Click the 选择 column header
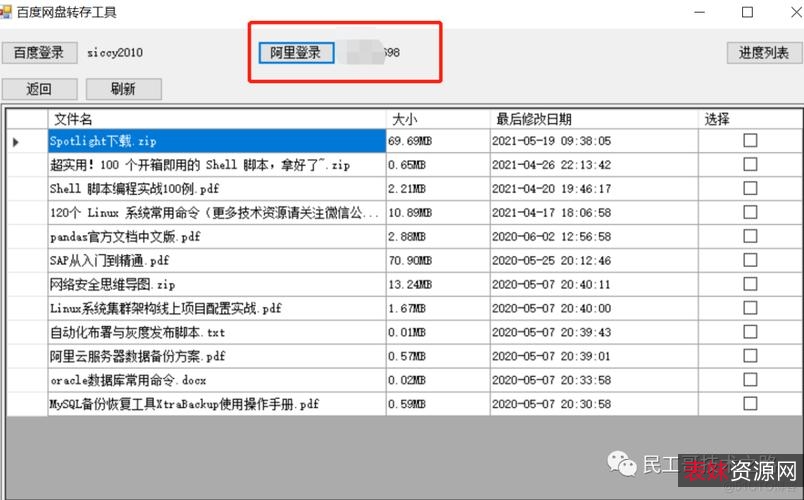The image size is (804, 500). pos(750,119)
